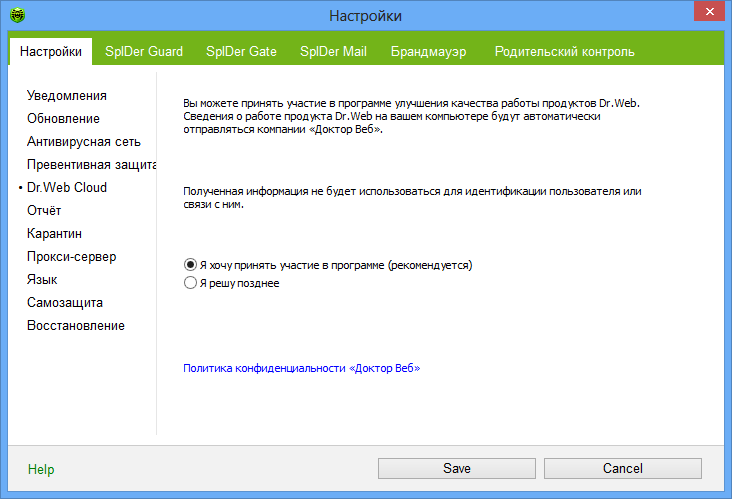Select Прокси-сервер in the sidebar
This screenshot has height=499, width=732.
pos(71,256)
